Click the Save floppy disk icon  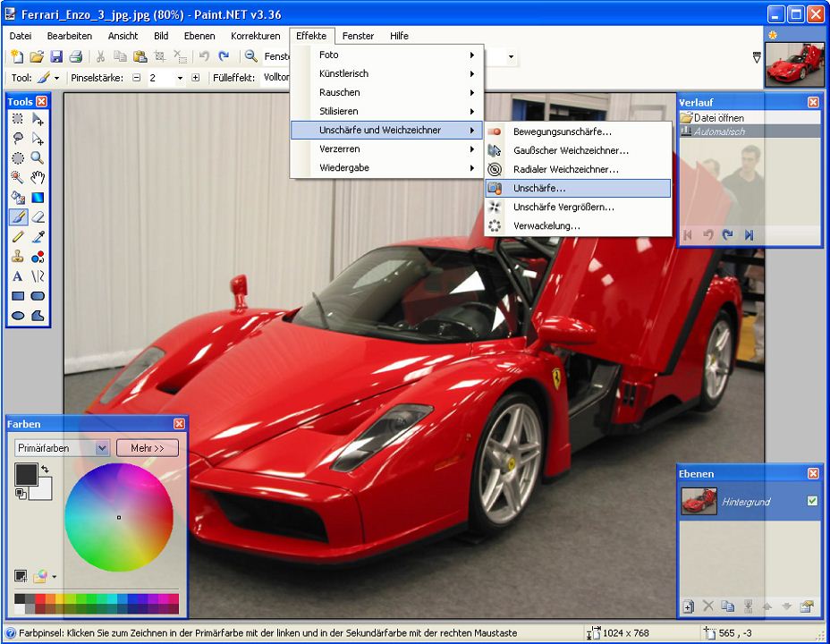coord(56,56)
